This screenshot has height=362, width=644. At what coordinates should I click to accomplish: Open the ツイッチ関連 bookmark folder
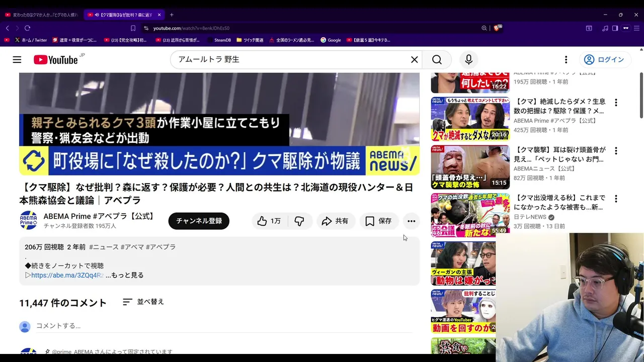click(250, 40)
